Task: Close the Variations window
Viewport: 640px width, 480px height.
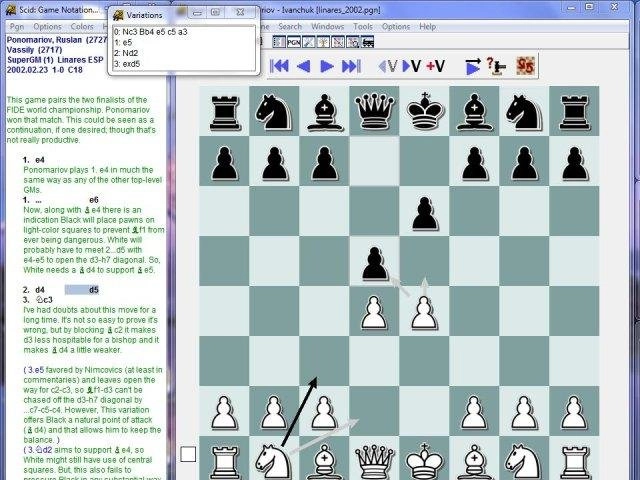Action: (240, 13)
